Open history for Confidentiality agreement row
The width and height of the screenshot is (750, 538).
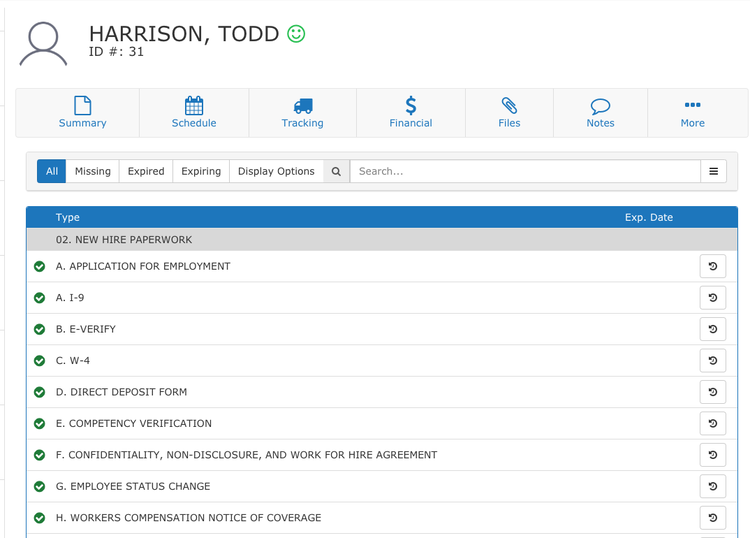click(713, 455)
